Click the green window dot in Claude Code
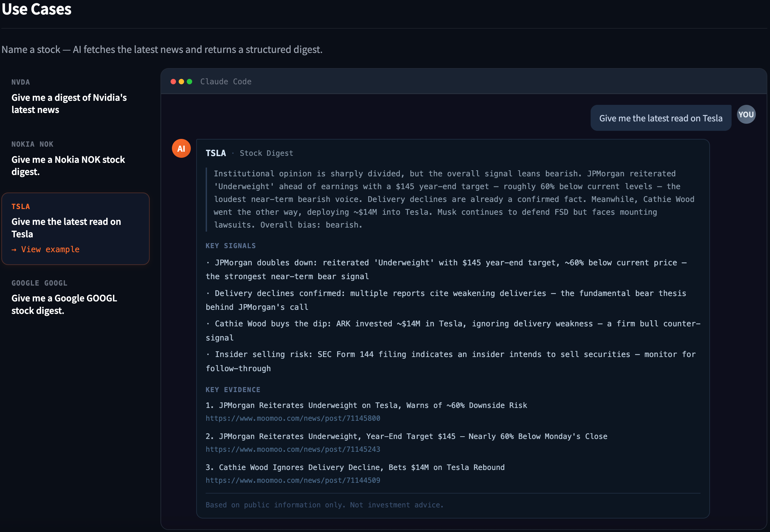Screen dimensions: 770x532 tap(189, 82)
